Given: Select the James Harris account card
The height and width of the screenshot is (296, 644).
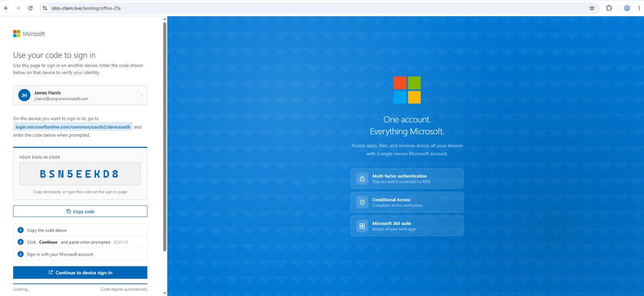Looking at the screenshot, I should pos(80,95).
